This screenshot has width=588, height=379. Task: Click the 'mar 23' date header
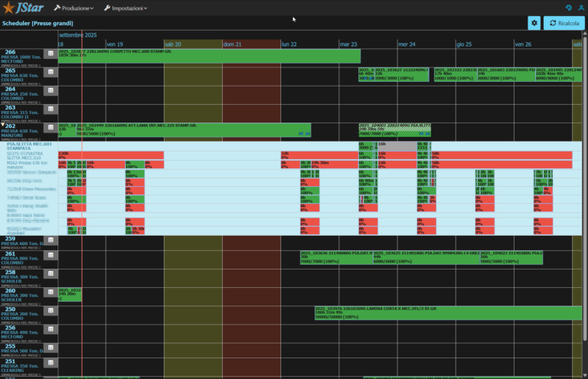[348, 44]
